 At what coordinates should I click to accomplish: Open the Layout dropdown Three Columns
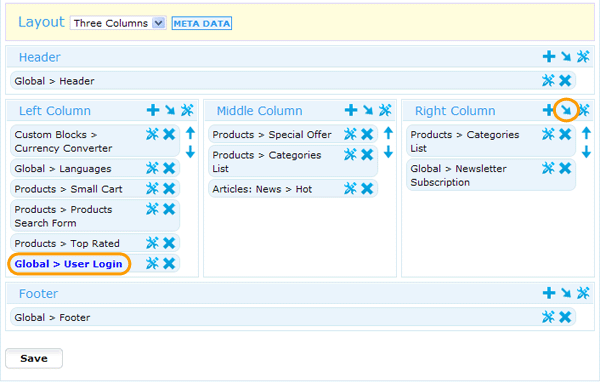118,23
